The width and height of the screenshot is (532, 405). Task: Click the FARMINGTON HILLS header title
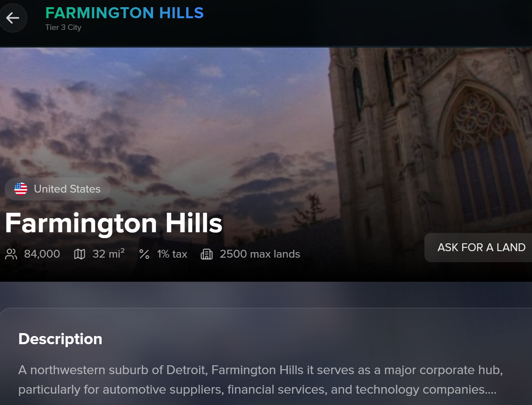(x=124, y=13)
